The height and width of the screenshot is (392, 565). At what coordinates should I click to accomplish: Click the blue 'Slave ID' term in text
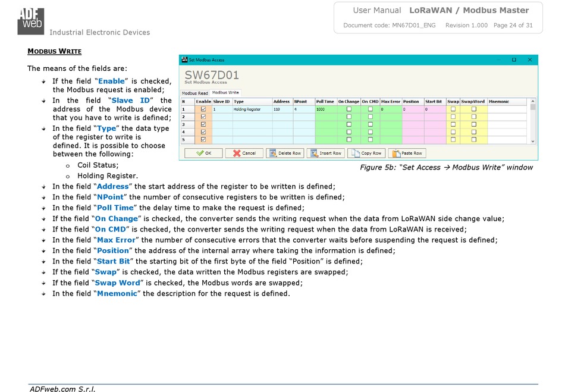click(130, 101)
